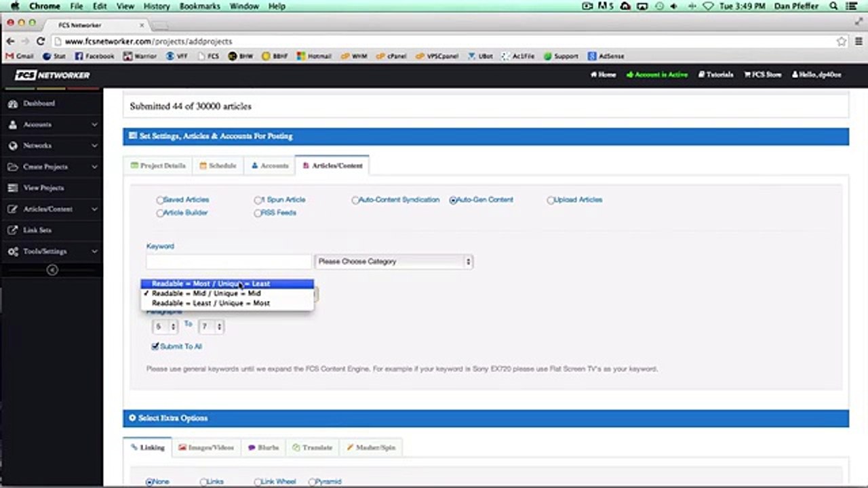The height and width of the screenshot is (488, 868).
Task: Select the Link Wheel radio option
Action: pos(258,482)
